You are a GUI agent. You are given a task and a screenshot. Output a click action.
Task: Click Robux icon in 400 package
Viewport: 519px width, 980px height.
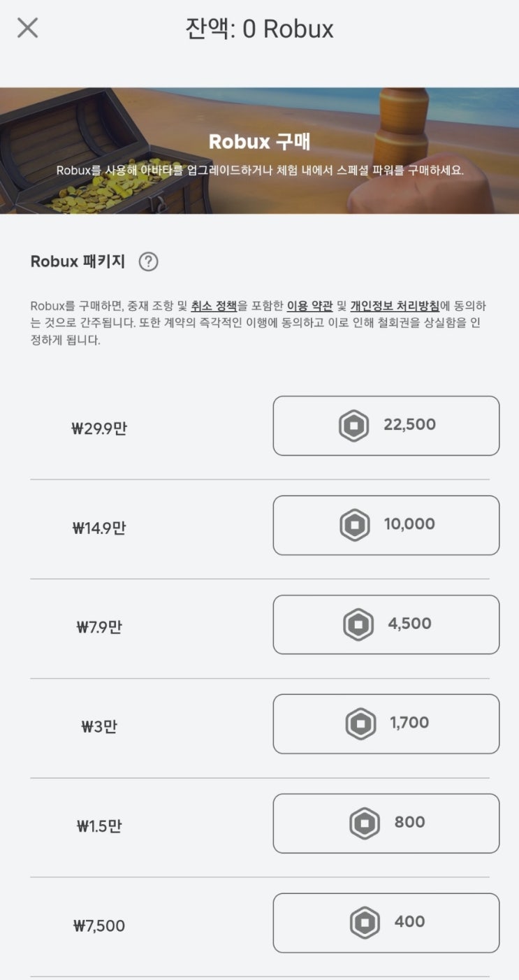pos(365,923)
